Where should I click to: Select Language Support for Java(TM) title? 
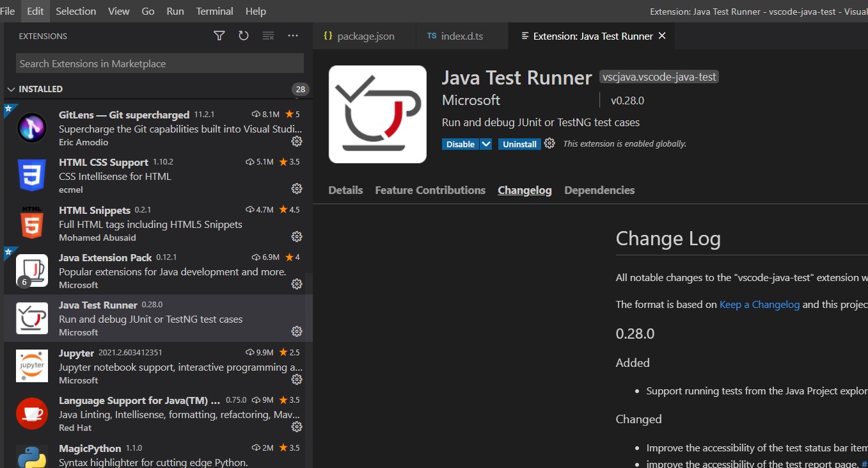coord(139,400)
